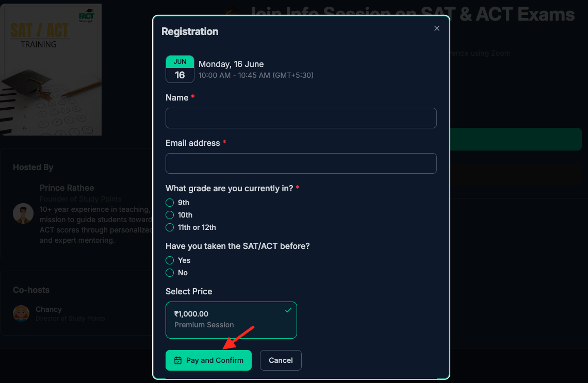
Task: Close the Registration dialog with X icon
Action: 436,28
